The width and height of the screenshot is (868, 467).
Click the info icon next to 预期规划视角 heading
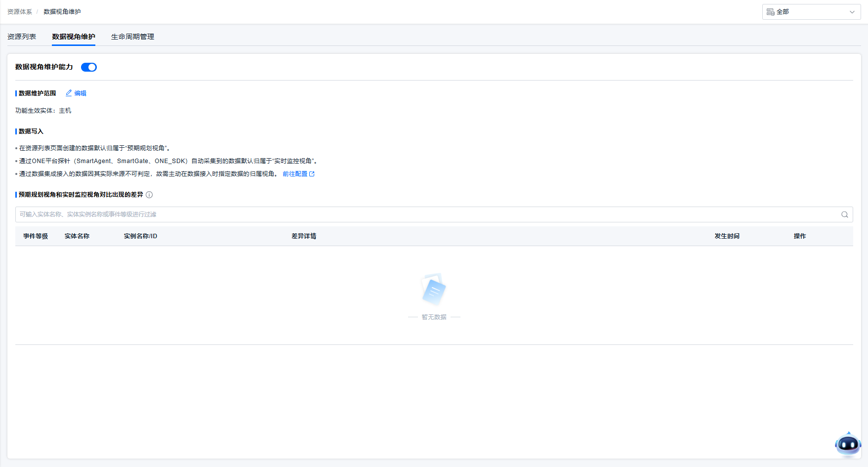click(x=149, y=195)
